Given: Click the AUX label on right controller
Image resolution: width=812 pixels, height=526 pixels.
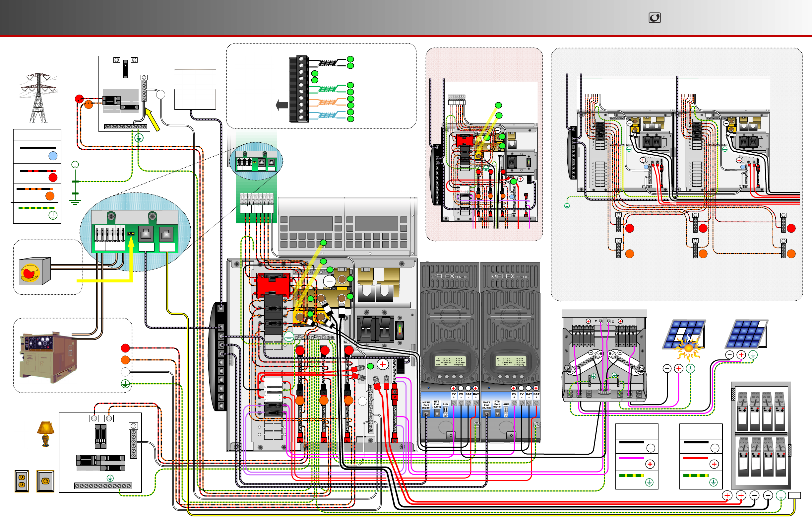Looking at the screenshot, I should point(506,404).
